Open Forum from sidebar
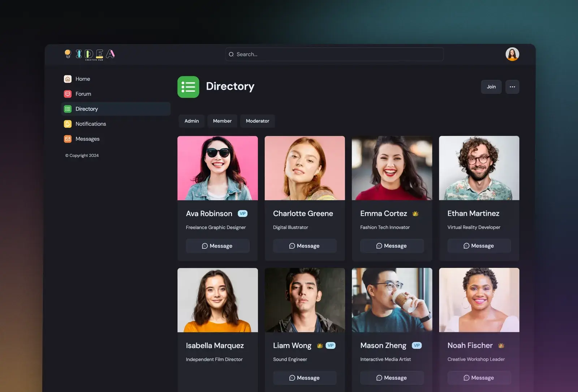 click(116, 94)
